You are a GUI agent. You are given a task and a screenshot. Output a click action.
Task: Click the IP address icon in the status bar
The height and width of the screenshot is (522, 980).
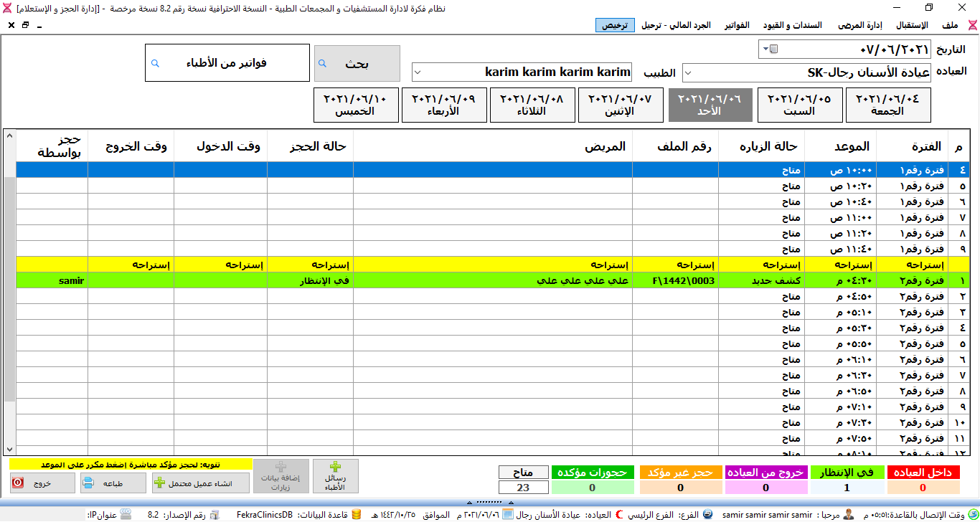(126, 515)
